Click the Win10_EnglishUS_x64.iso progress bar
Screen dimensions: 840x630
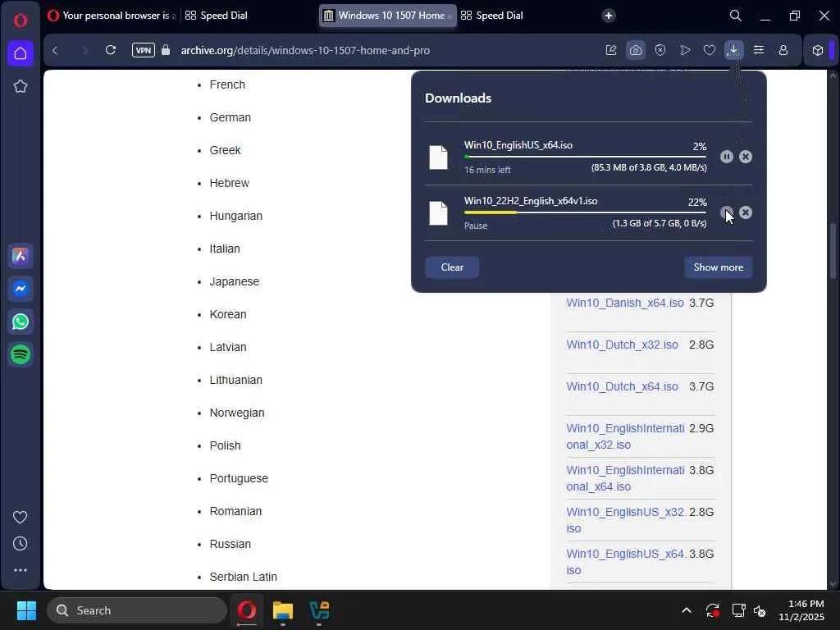(x=585, y=157)
